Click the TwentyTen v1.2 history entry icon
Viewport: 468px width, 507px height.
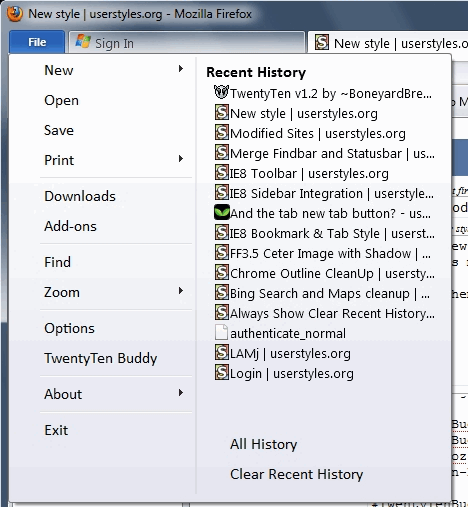point(221,92)
